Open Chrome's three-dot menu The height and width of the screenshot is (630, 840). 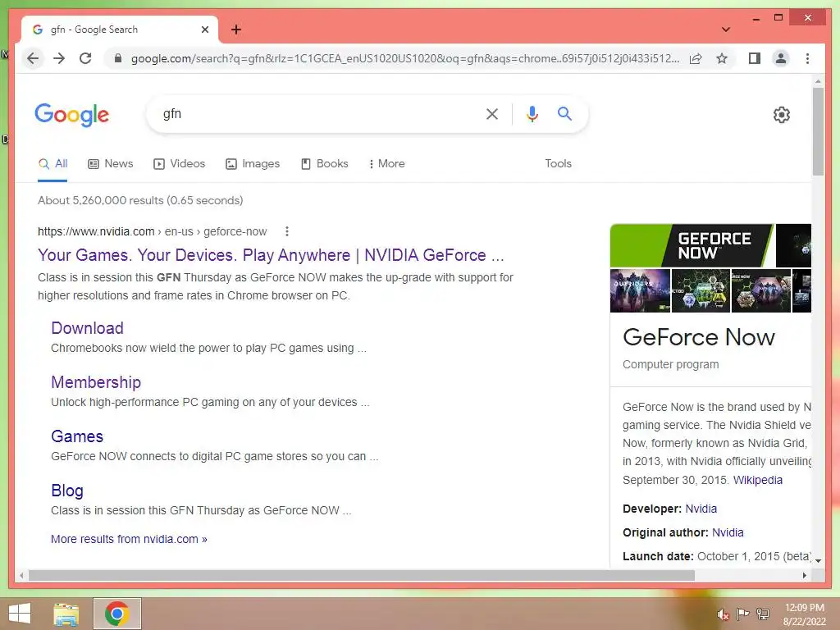[807, 58]
